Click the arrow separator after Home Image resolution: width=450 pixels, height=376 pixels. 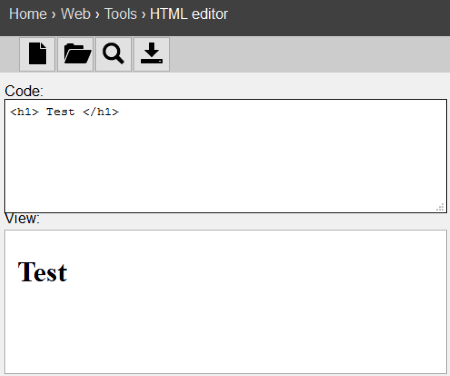coord(54,15)
